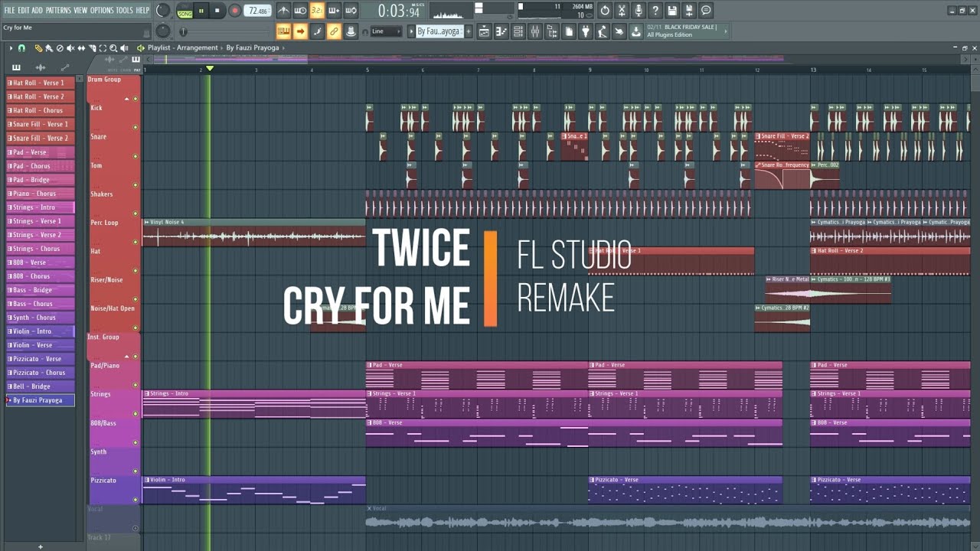Select the Zoom magnifier tool
The height and width of the screenshot is (551, 980).
click(113, 48)
